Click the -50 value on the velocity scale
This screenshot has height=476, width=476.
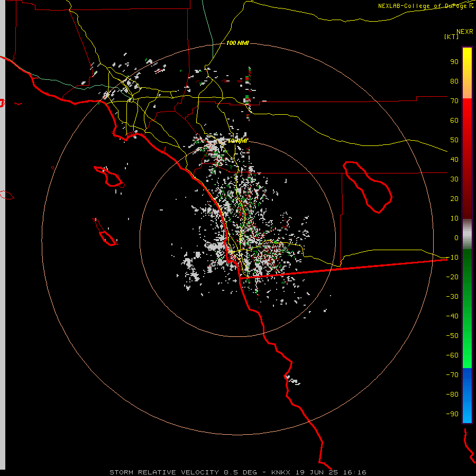[x=452, y=335]
